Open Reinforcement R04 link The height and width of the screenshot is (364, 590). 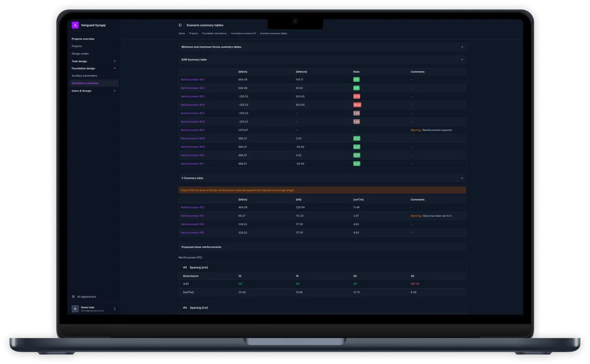(x=193, y=105)
